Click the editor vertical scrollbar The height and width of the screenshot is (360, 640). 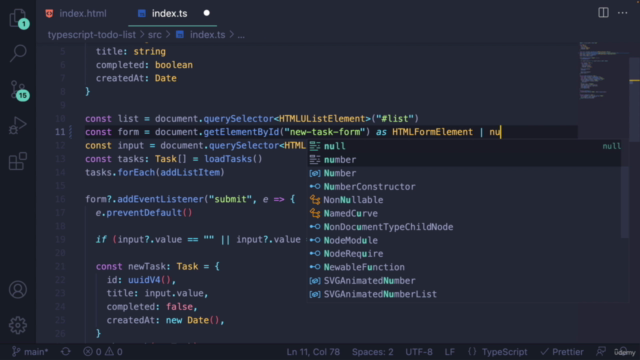(634, 100)
